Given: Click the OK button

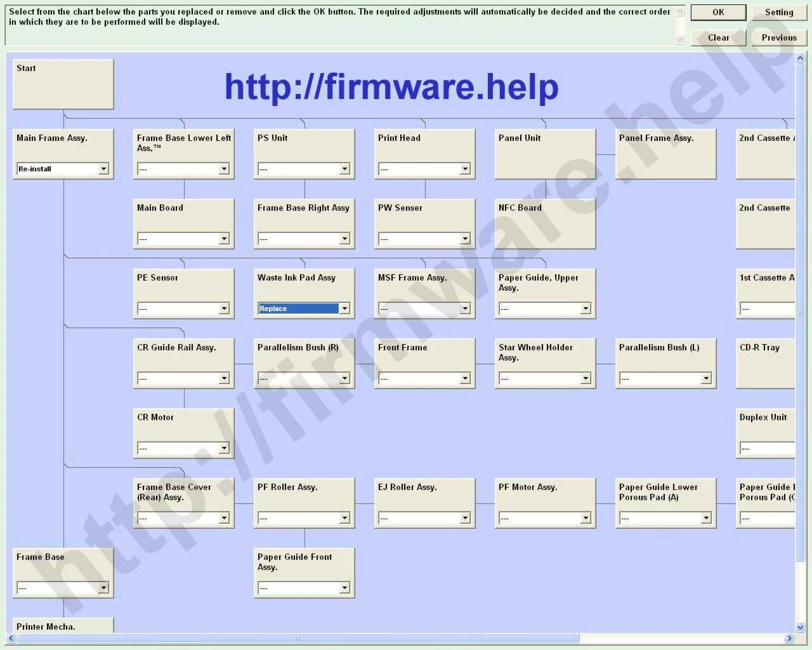Looking at the screenshot, I should pyautogui.click(x=718, y=12).
